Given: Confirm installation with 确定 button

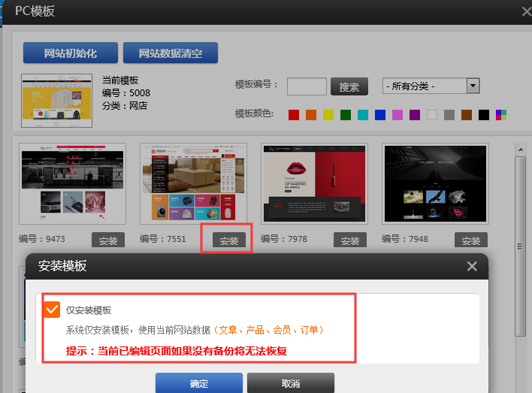Looking at the screenshot, I should (x=199, y=383).
